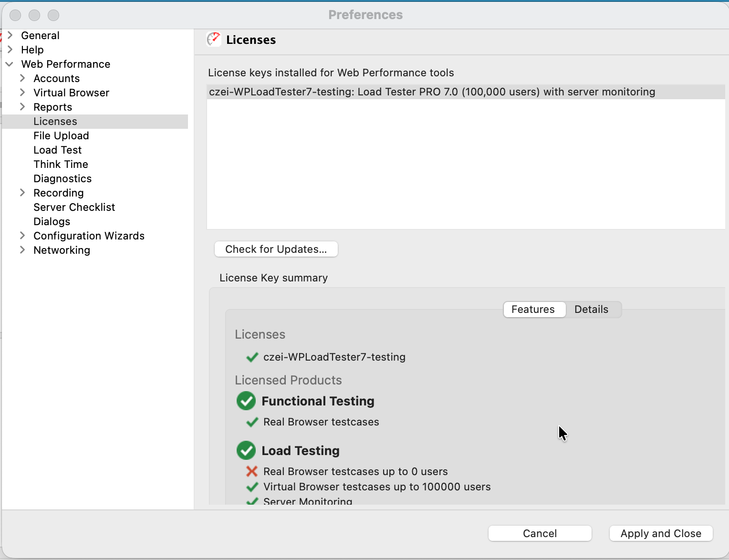
Task: Click Apply and Close
Action: click(661, 533)
